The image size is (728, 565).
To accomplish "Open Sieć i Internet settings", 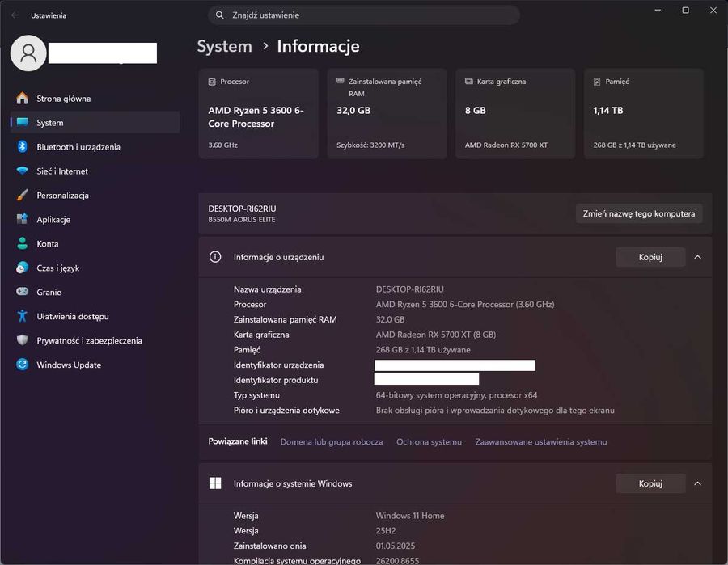I will 95,171.
